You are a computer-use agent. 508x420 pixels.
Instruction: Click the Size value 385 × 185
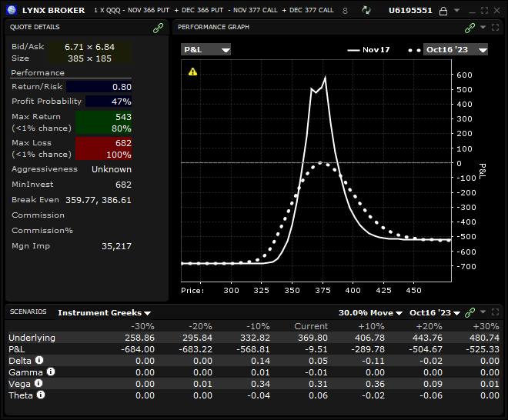click(90, 58)
